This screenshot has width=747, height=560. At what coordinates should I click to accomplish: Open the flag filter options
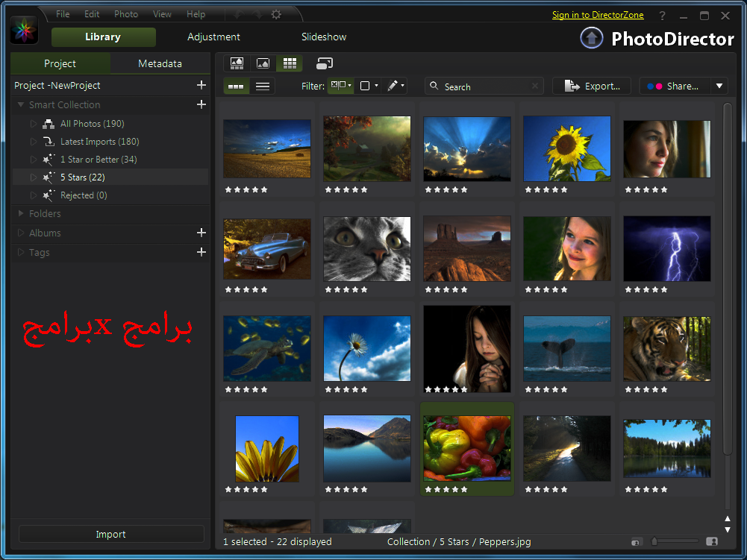click(340, 85)
